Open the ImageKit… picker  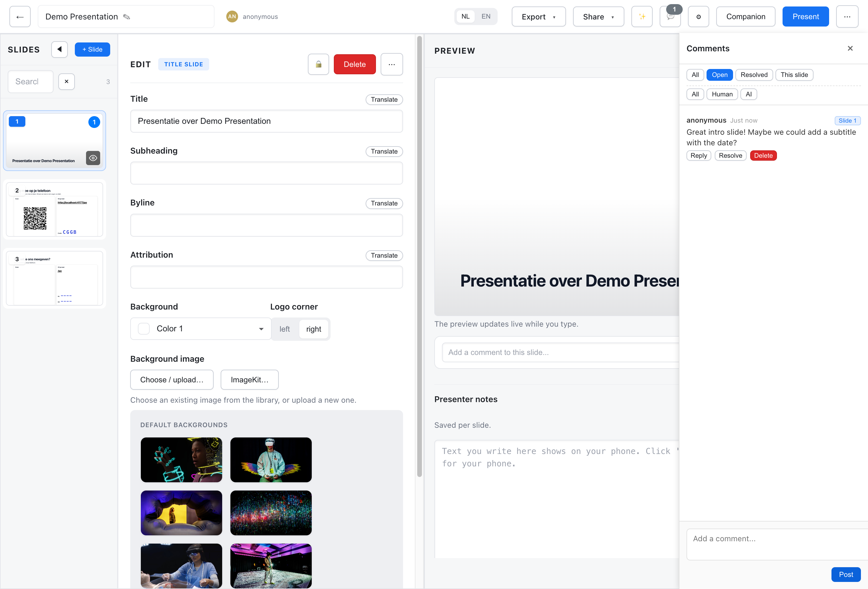(x=250, y=380)
